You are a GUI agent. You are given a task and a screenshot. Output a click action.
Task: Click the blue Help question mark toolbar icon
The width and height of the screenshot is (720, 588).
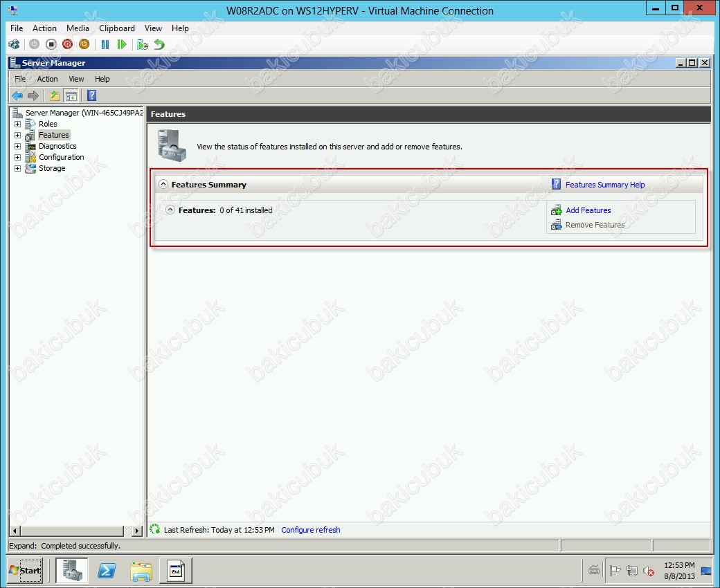pos(91,95)
